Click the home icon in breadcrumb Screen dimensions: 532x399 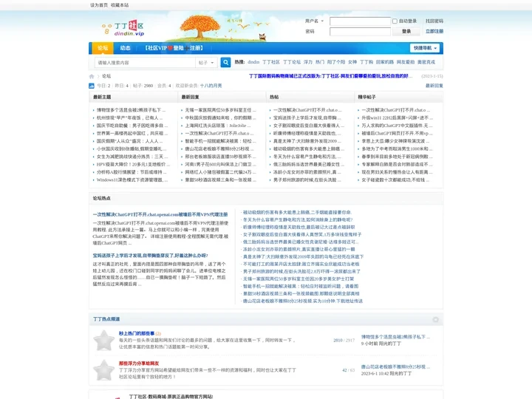click(x=92, y=76)
